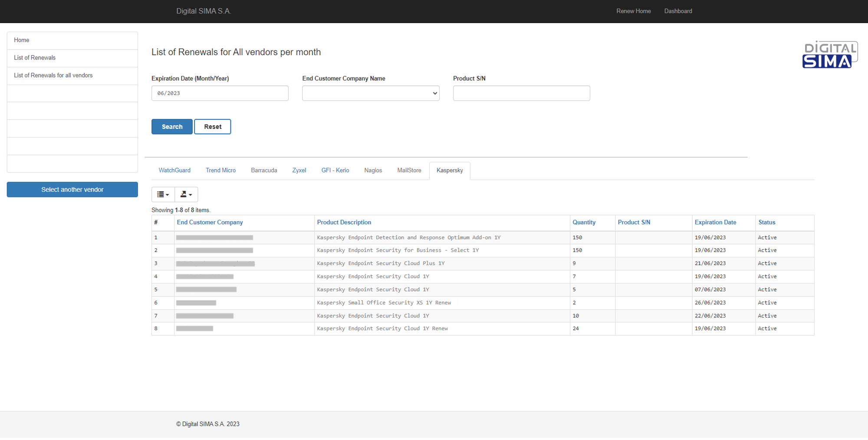The height and width of the screenshot is (440, 868).
Task: Open the GFI - Kerio tab
Action: pos(335,171)
